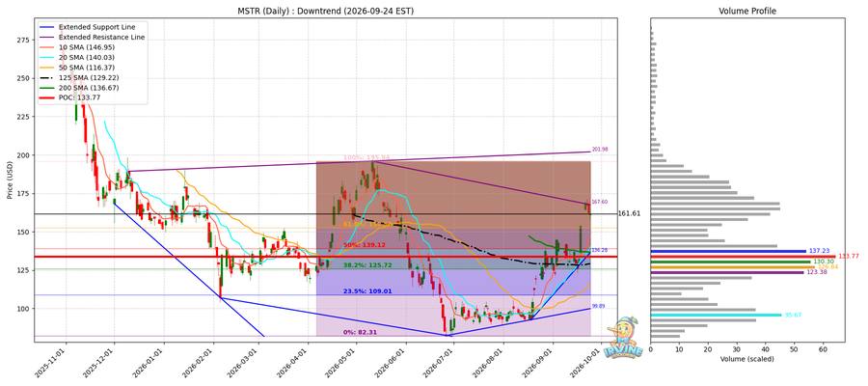Click the 'Volume Profile' panel title
Viewport: 868px width, 386px height.
[747, 11]
